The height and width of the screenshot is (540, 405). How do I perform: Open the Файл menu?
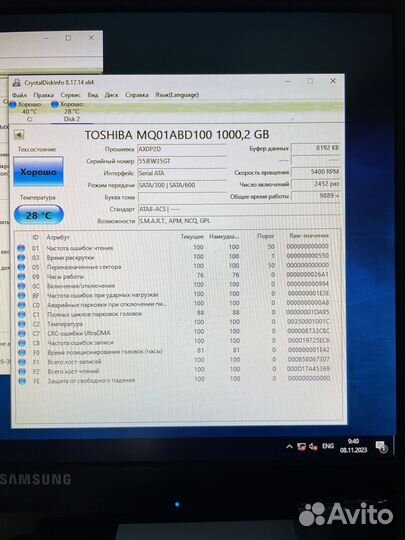tap(19, 95)
